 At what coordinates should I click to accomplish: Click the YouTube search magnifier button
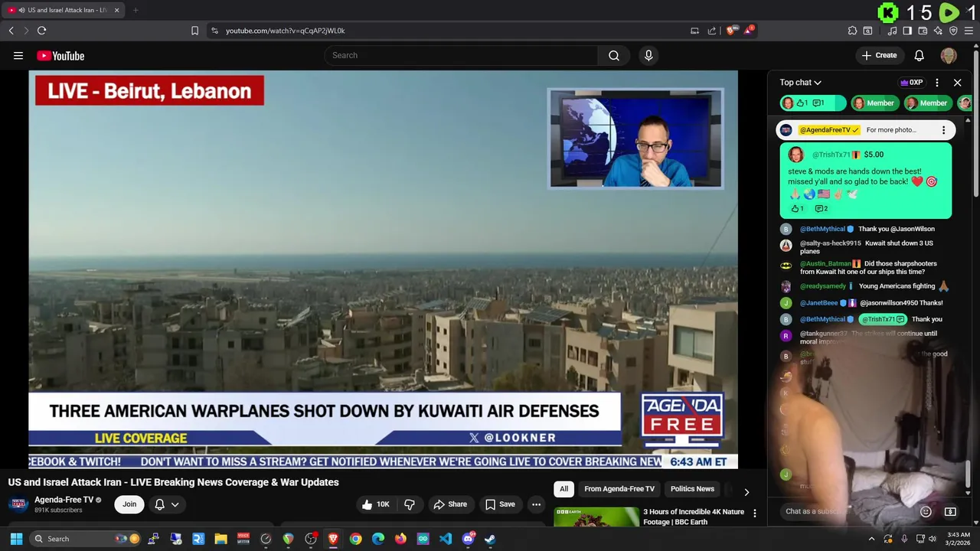(614, 55)
